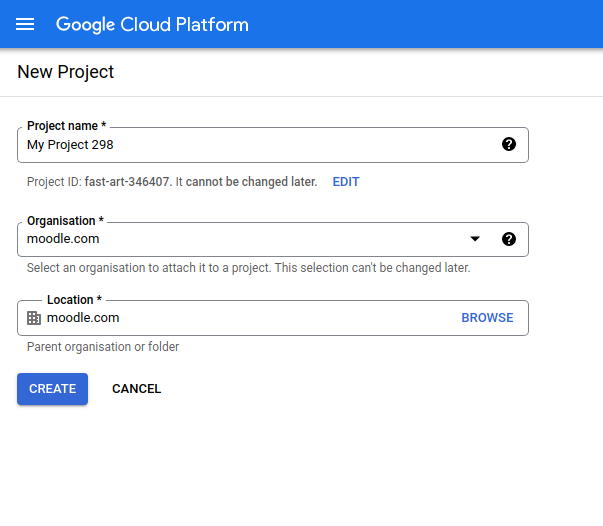Screen dimensions: 603x526
Task: Cancel new project creation
Action: [x=137, y=389]
